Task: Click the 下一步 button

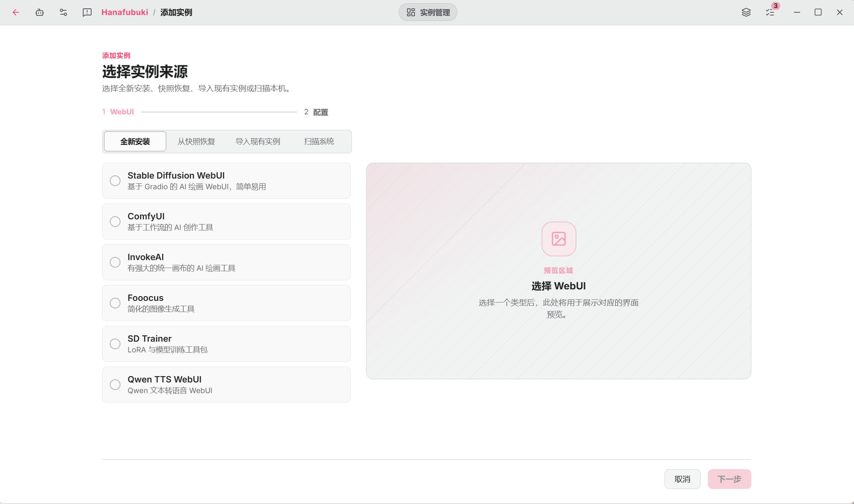Action: click(729, 479)
